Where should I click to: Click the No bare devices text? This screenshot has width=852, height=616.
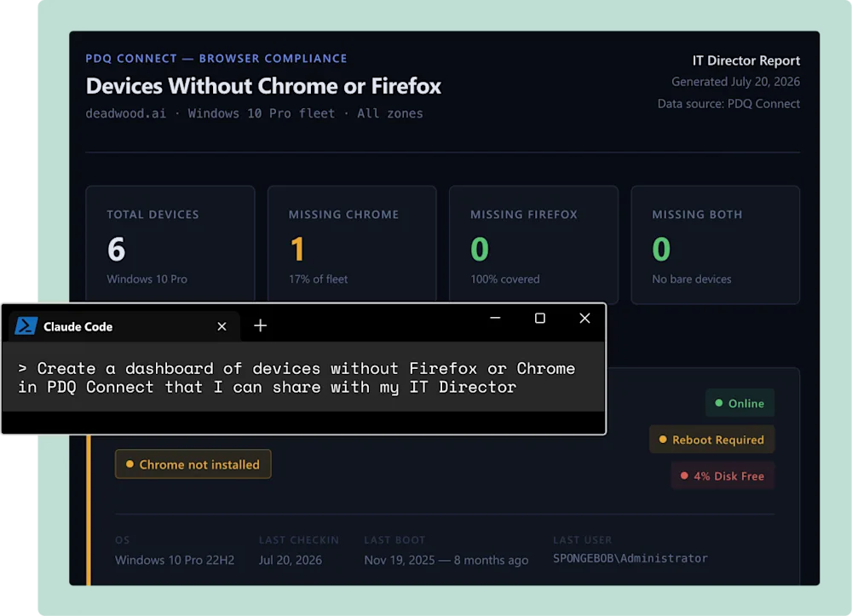tap(691, 279)
